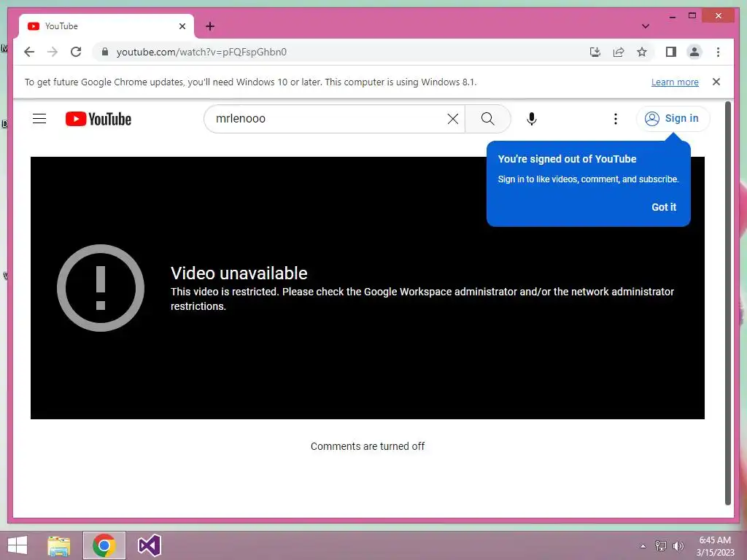Open a new tab with the plus button
The height and width of the screenshot is (560, 747).
[x=210, y=26]
